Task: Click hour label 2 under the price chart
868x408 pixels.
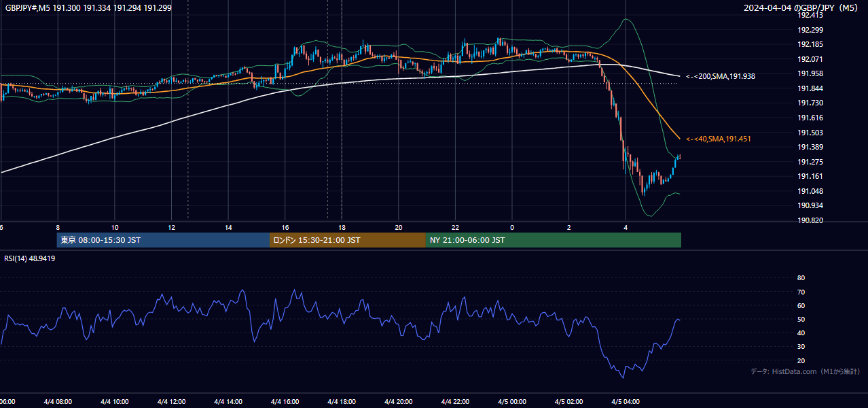Action: click(x=569, y=227)
